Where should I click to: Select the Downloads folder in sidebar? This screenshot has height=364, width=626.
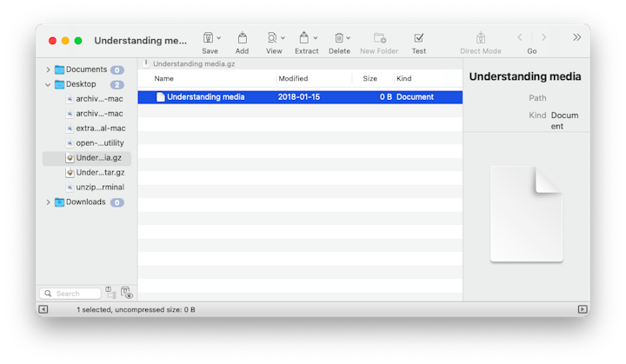click(86, 202)
